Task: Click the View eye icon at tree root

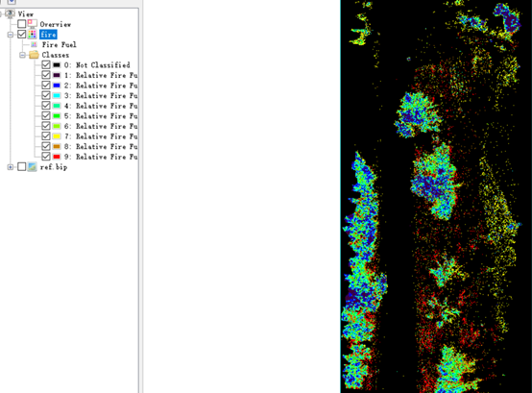Action: [11, 13]
